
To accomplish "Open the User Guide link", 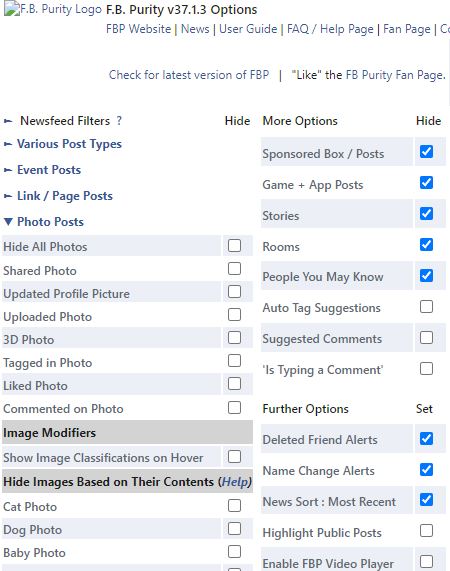I will pyautogui.click(x=248, y=29).
